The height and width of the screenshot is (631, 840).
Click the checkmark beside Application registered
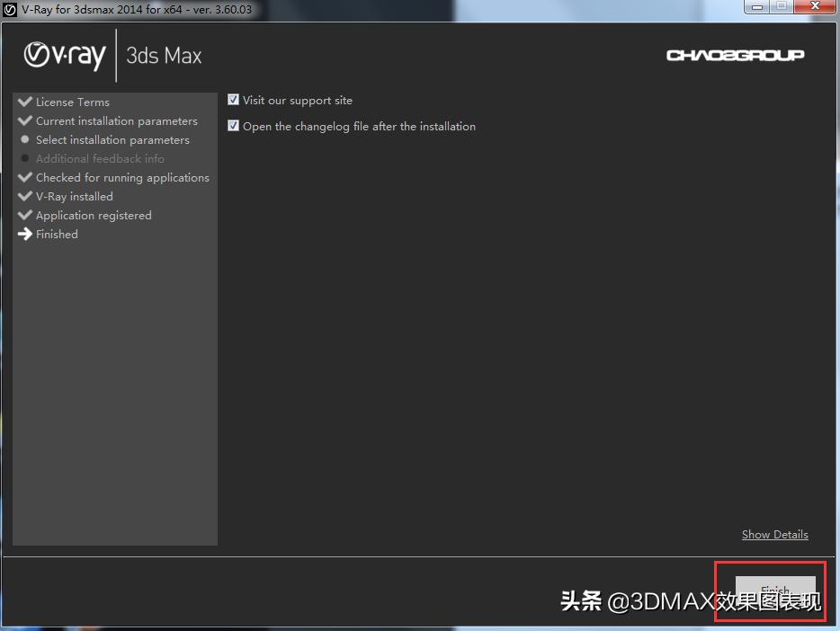coord(25,215)
